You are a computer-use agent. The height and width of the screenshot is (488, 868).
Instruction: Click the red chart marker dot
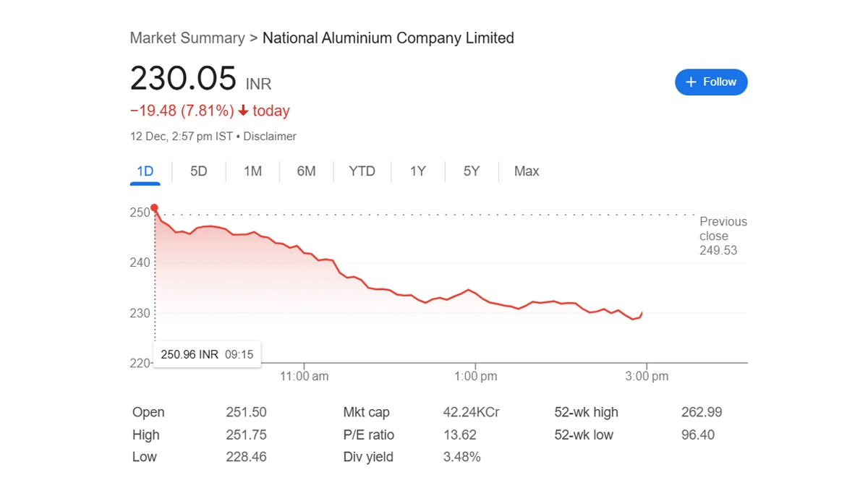(x=154, y=208)
